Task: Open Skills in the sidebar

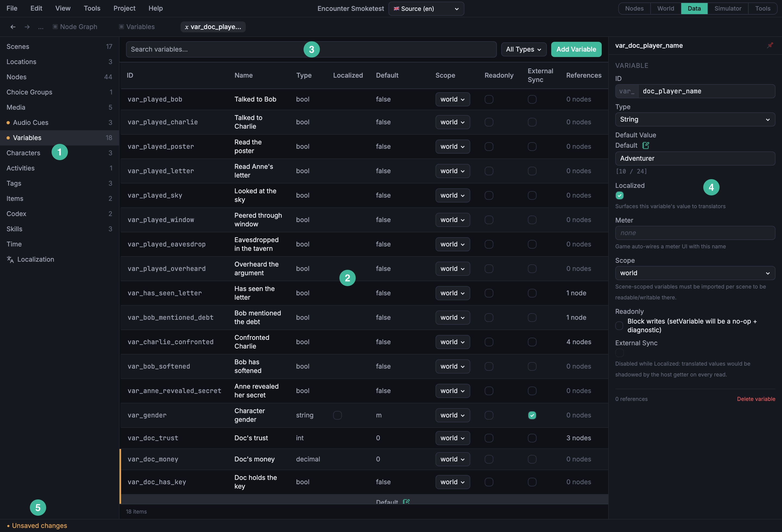Action: [59, 229]
